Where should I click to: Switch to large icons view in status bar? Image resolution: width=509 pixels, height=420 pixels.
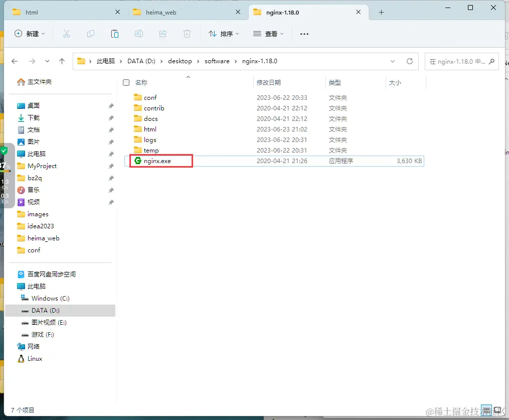pos(497,410)
